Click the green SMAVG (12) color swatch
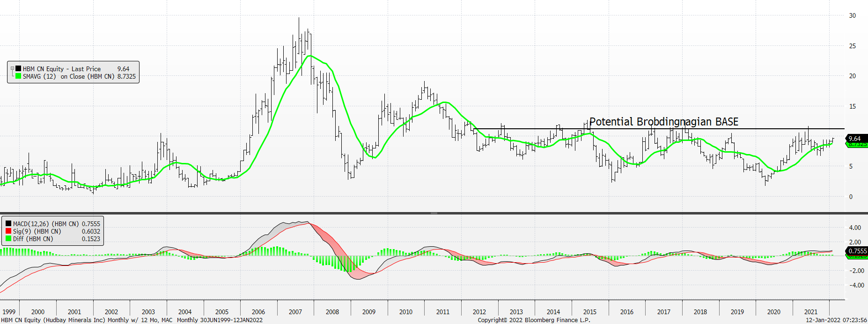Viewport: 868px width, 324px height. (18, 76)
